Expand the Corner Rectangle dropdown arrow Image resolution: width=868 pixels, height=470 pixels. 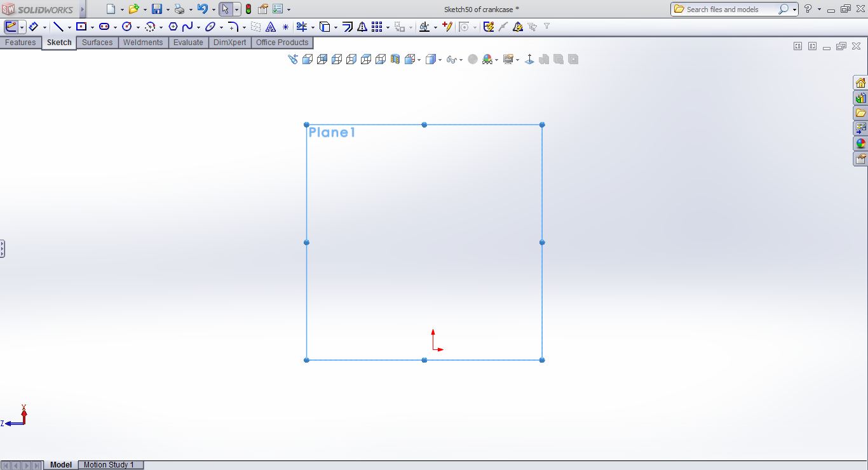click(92, 27)
